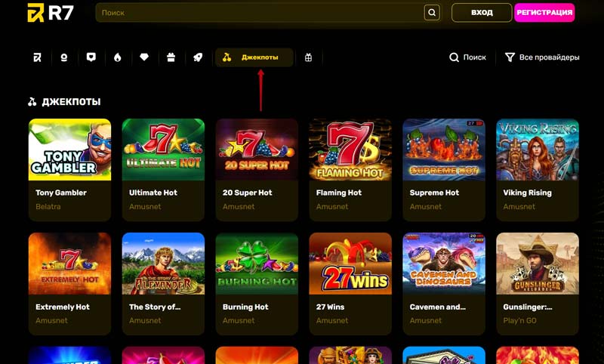Switch to the Джекпоты tab
This screenshot has height=364, width=604.
(x=254, y=57)
